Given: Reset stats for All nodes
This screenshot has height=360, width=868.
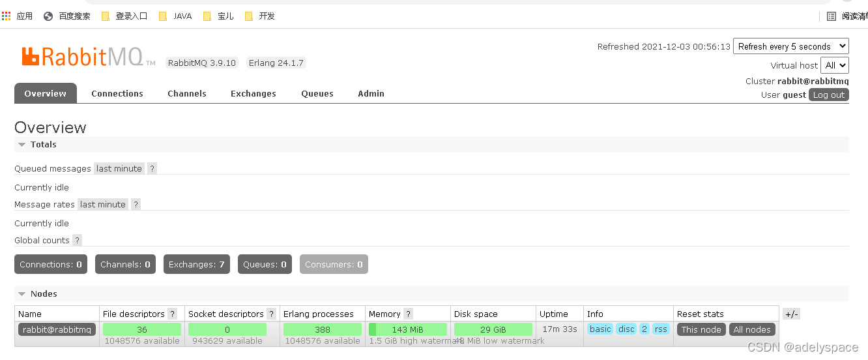Looking at the screenshot, I should point(752,329).
